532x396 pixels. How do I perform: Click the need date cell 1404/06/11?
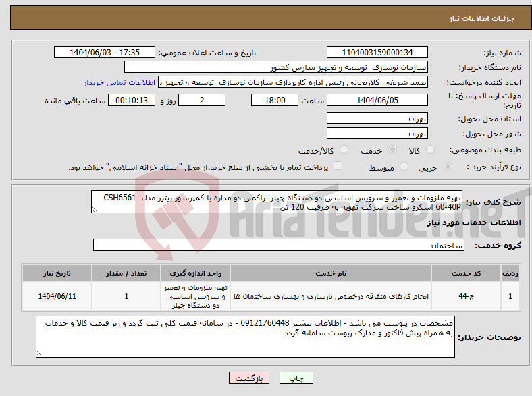(57, 296)
